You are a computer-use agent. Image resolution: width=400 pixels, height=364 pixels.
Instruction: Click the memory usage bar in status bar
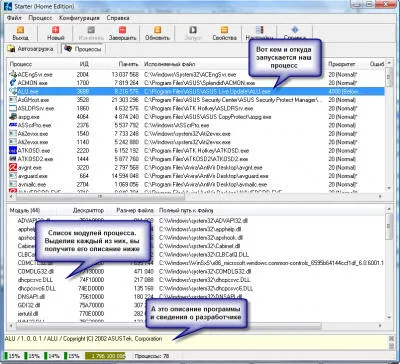105,356
